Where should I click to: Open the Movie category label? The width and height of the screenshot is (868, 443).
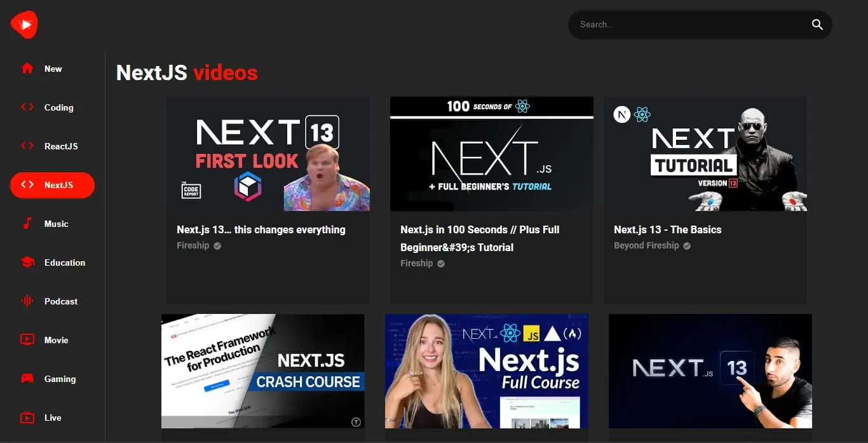pos(57,340)
